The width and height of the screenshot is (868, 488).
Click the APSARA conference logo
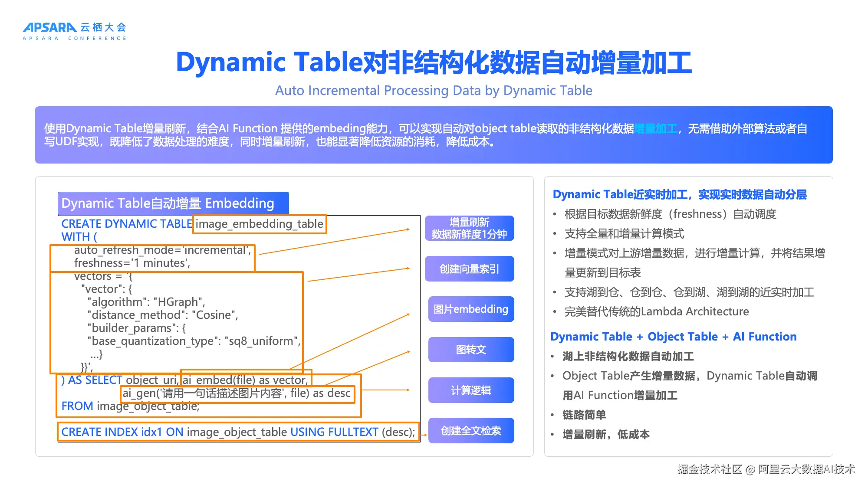coord(75,31)
